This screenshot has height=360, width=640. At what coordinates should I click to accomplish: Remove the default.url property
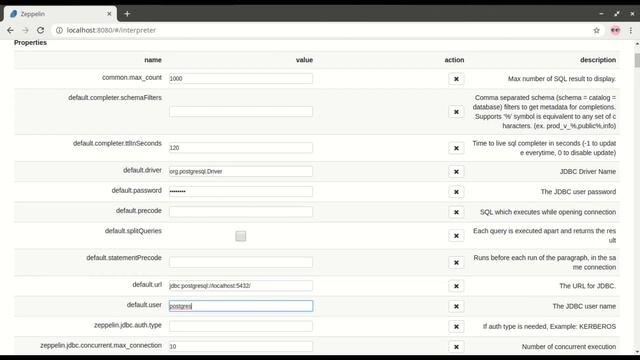coord(456,286)
